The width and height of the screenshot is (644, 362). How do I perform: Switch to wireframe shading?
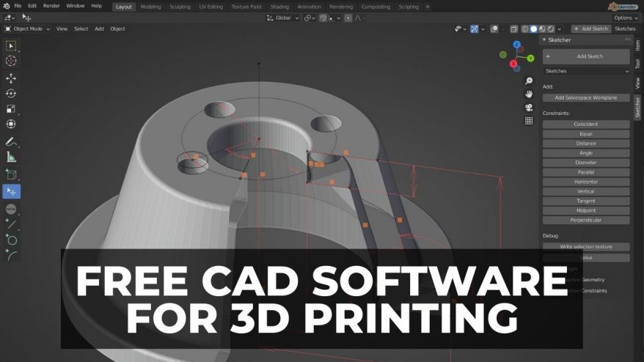(525, 29)
